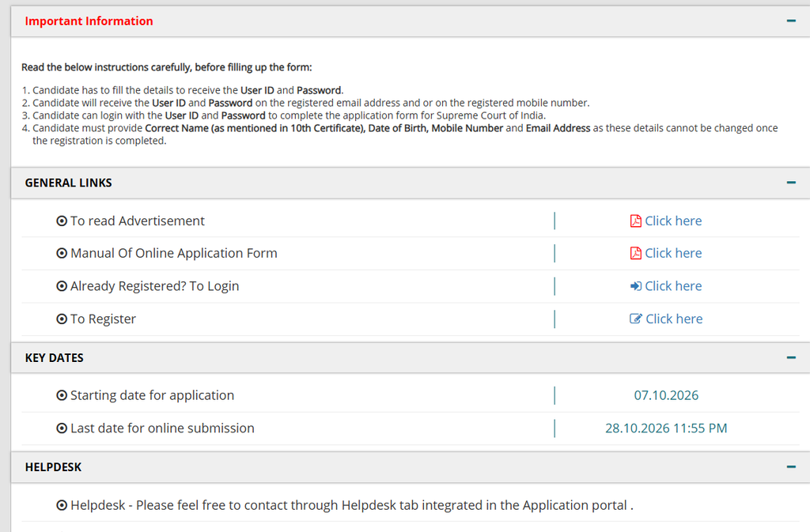Click bullet icon beside Helpdesk contact note
Viewport: 810px width, 532px height.
pyautogui.click(x=62, y=505)
